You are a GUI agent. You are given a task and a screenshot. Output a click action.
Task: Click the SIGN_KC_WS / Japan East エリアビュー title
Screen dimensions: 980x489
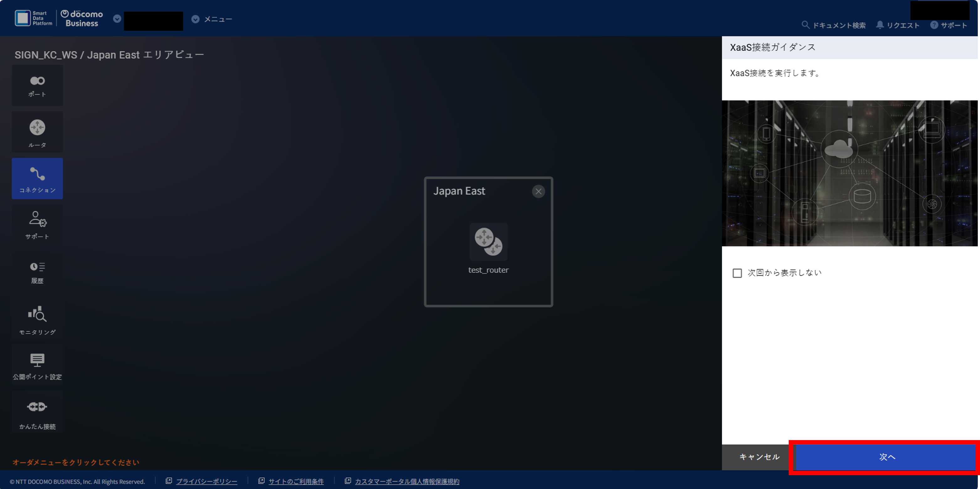[x=109, y=55]
